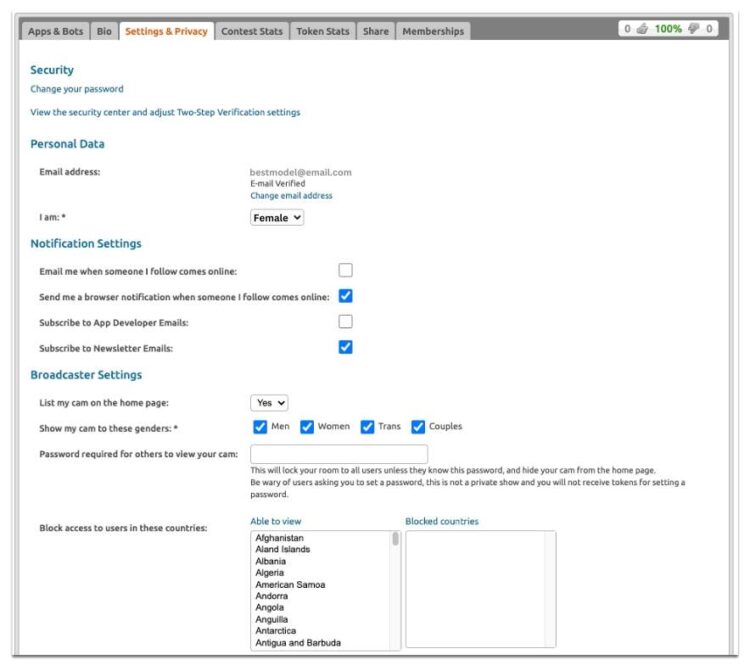This screenshot has width=750, height=671.
Task: Click the thumbs up icon
Action: coord(642,30)
